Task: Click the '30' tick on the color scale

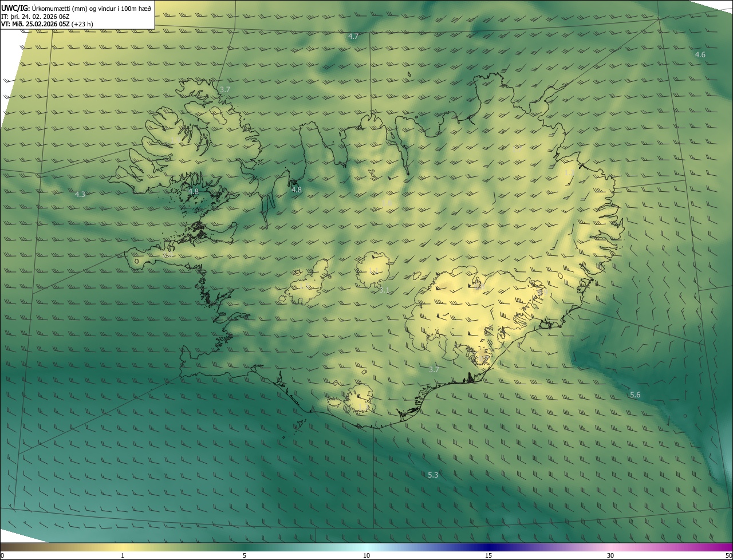Action: pyautogui.click(x=610, y=555)
